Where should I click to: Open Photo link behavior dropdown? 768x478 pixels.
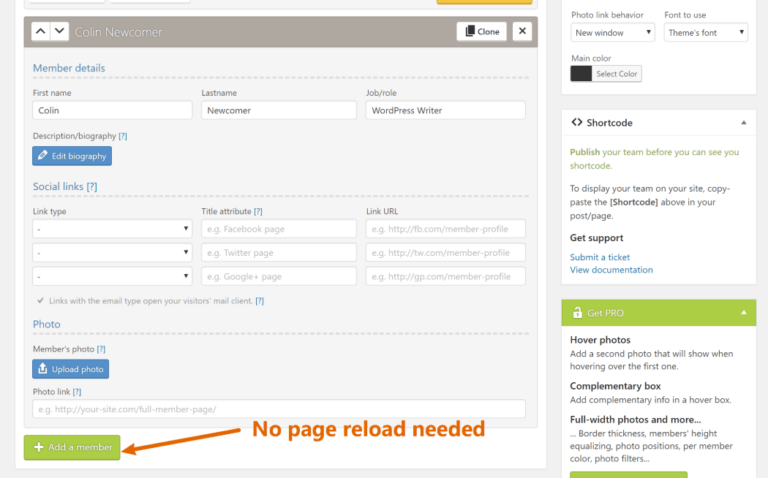pyautogui.click(x=612, y=33)
